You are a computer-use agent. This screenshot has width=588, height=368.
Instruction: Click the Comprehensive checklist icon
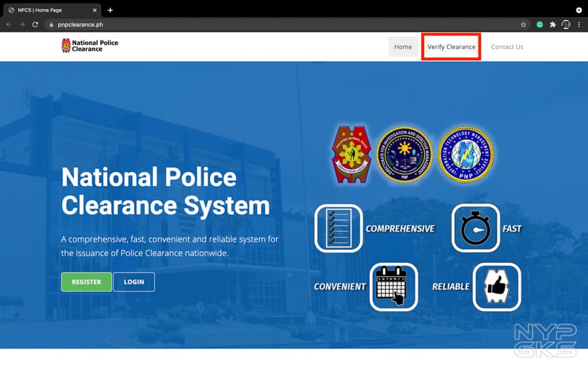pyautogui.click(x=338, y=228)
